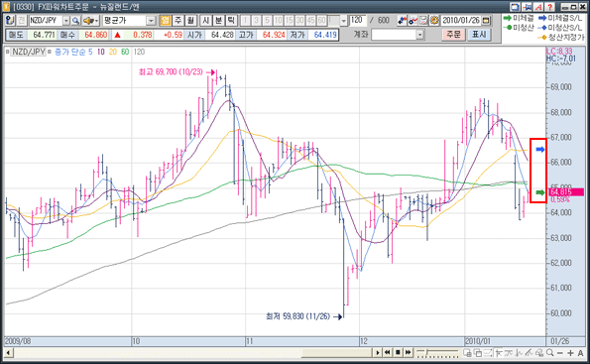Viewport: 590px width, 364px height.
Task: Click the zoom magnifier icon at chart bottom
Action: (x=549, y=353)
